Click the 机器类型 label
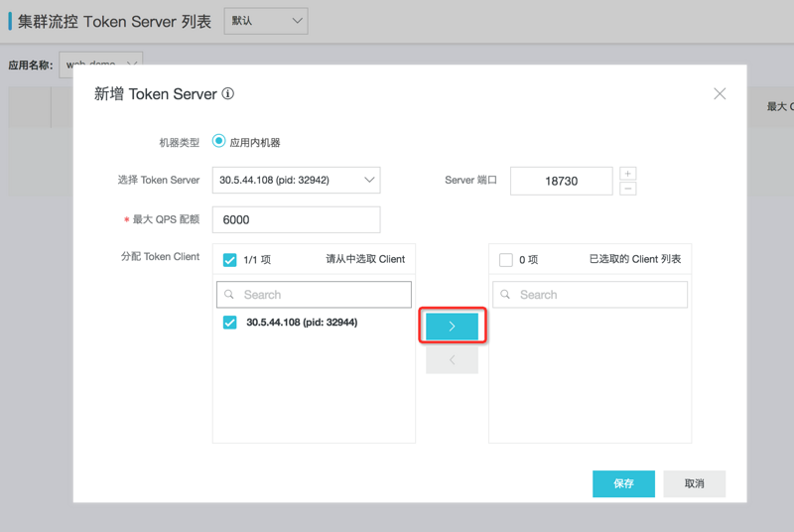Screen dimensions: 794x532 180,143
